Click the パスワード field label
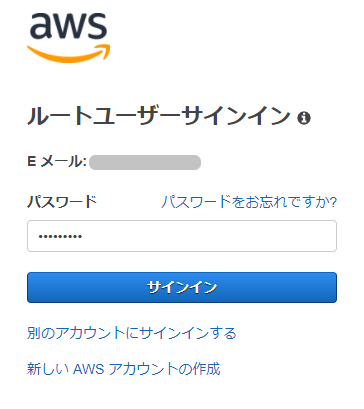Screen dimensions: 364x409 pyautogui.click(x=62, y=202)
